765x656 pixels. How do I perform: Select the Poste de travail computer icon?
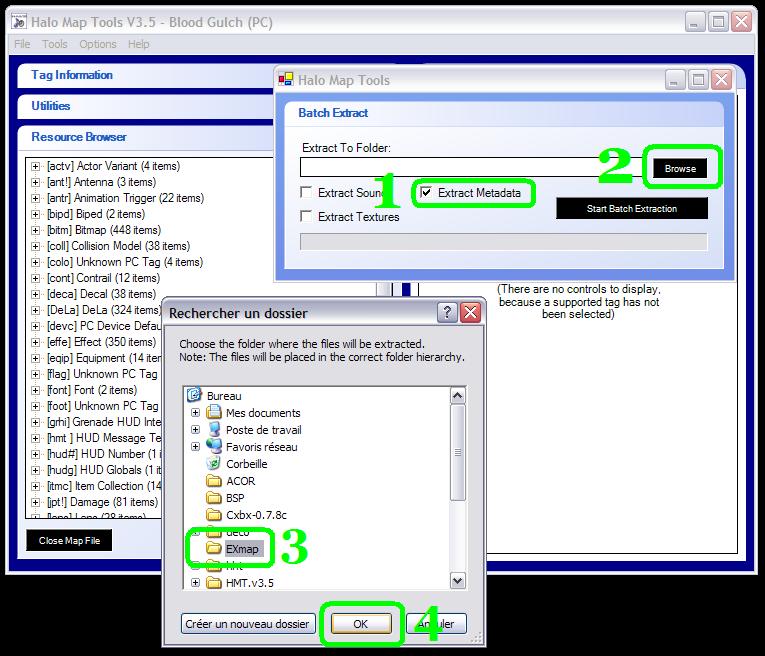214,429
